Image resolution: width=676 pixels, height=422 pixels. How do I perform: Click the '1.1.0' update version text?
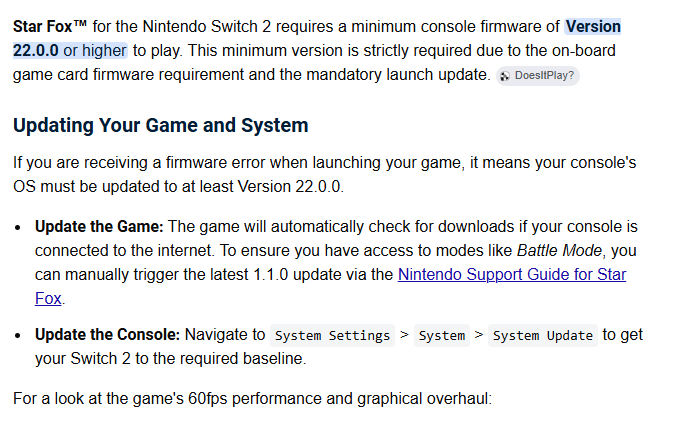271,275
